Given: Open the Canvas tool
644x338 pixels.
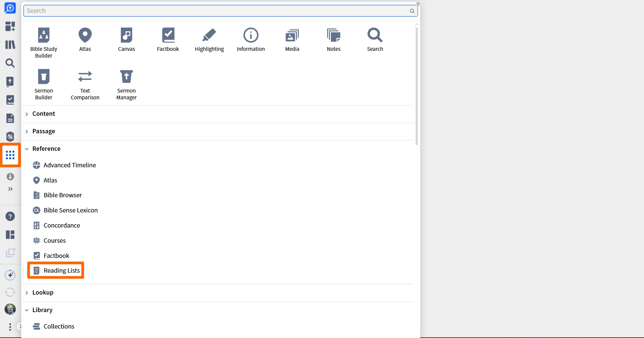Looking at the screenshot, I should [126, 39].
